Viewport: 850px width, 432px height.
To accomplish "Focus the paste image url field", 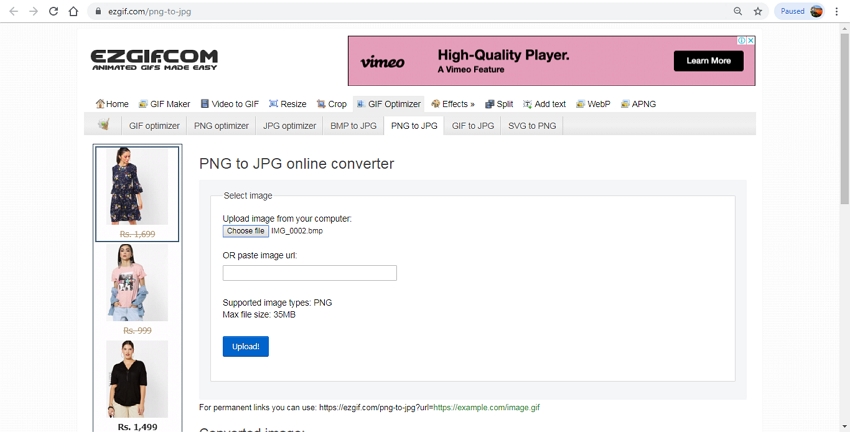I will (309, 273).
